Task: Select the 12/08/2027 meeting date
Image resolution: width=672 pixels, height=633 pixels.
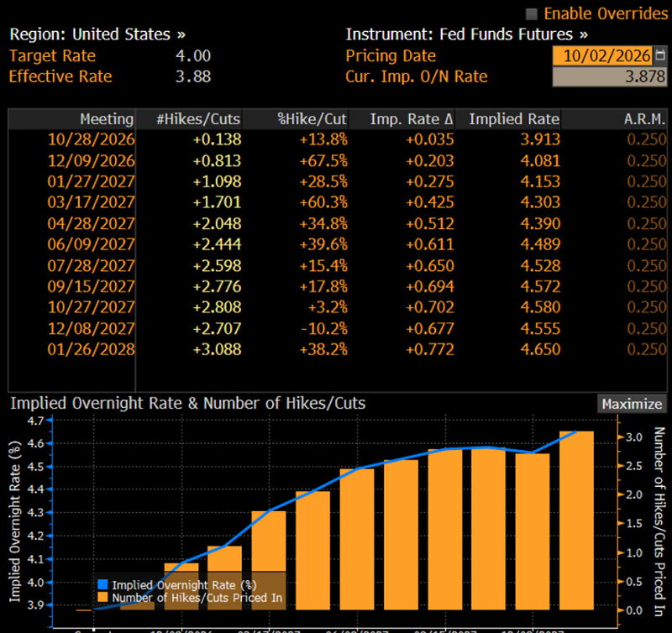Action: pos(91,328)
